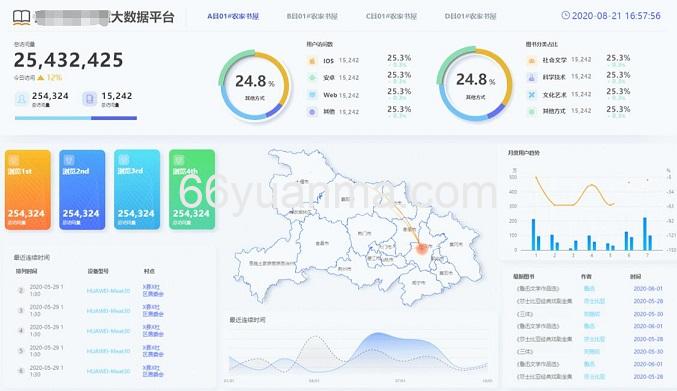Screen dimensions: 677x391
Task: Click the icon on the green 4th card
Action: click(179, 160)
